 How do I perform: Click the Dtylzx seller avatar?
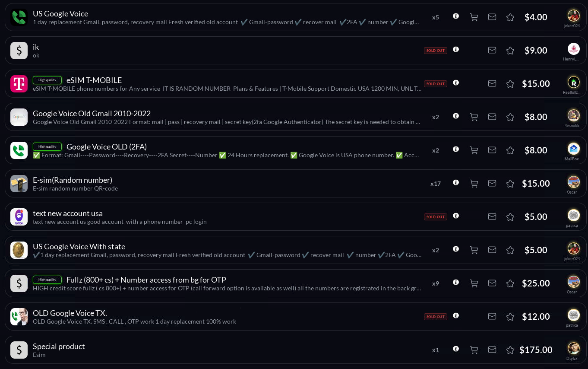(573, 348)
